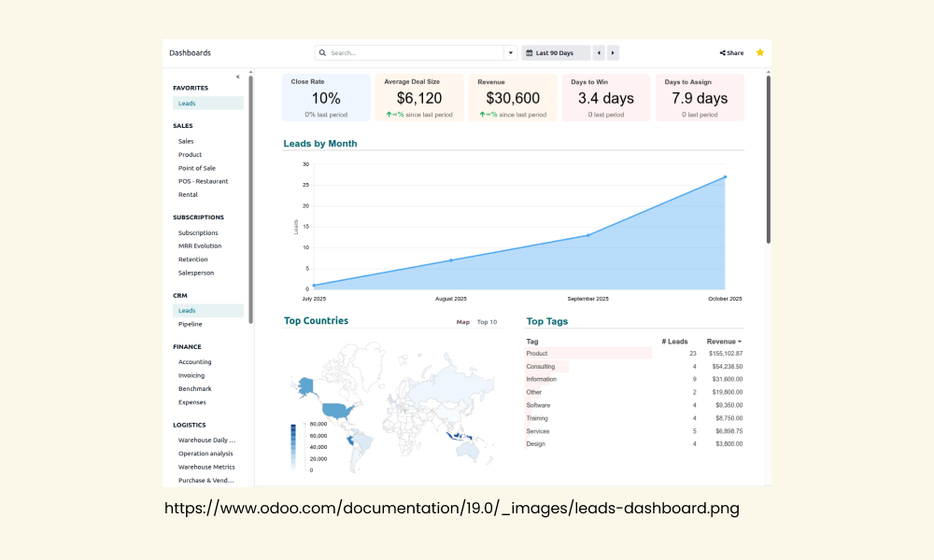This screenshot has height=560, width=934.
Task: Switch Top Countries to Map view
Action: [x=463, y=322]
